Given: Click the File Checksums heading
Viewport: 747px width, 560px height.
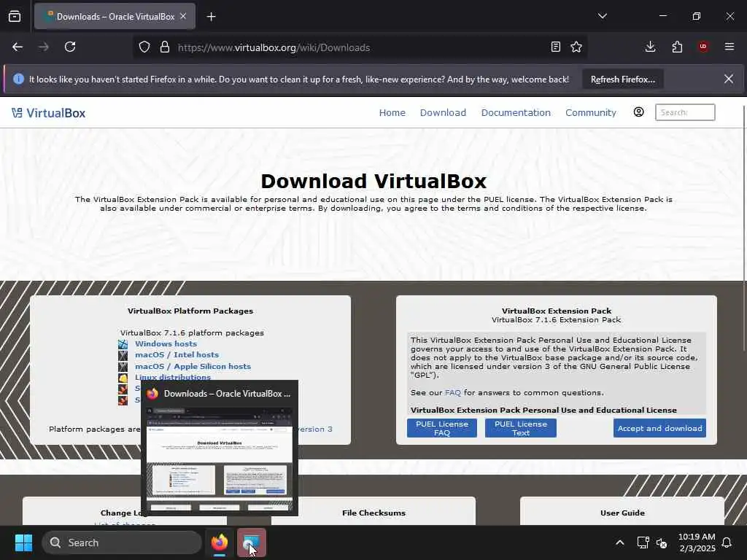Looking at the screenshot, I should [x=373, y=513].
